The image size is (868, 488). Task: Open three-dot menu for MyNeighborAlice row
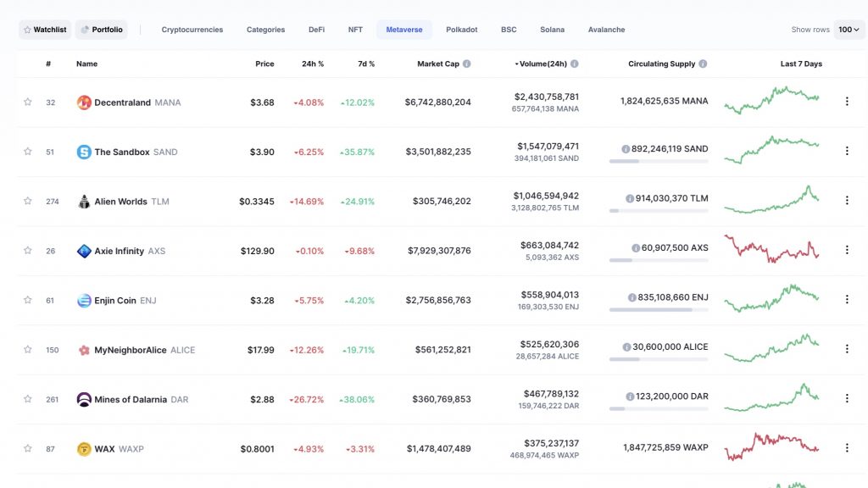tap(847, 349)
